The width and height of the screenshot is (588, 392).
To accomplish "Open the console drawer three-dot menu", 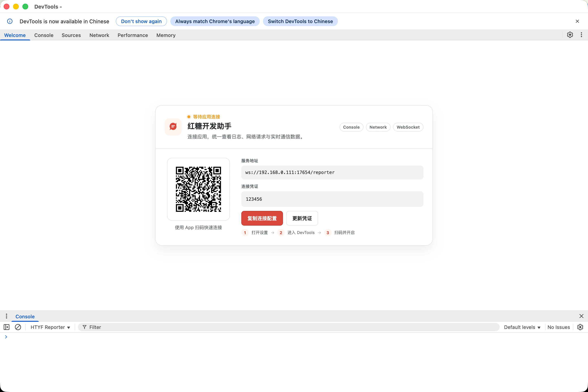I will (7, 316).
